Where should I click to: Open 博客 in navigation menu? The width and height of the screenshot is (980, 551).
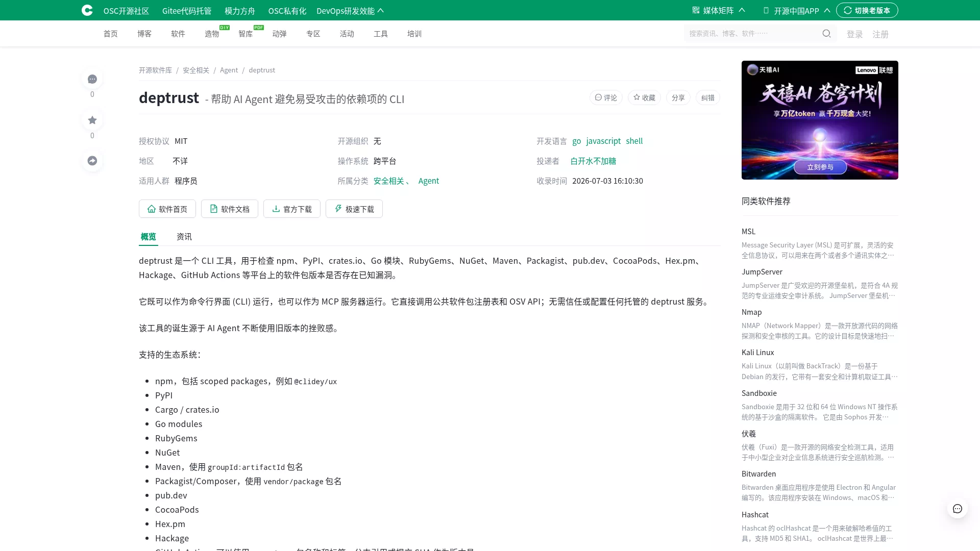point(144,34)
